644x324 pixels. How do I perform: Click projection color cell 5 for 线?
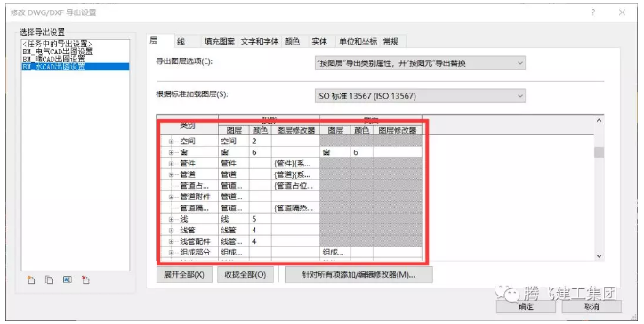tap(261, 219)
